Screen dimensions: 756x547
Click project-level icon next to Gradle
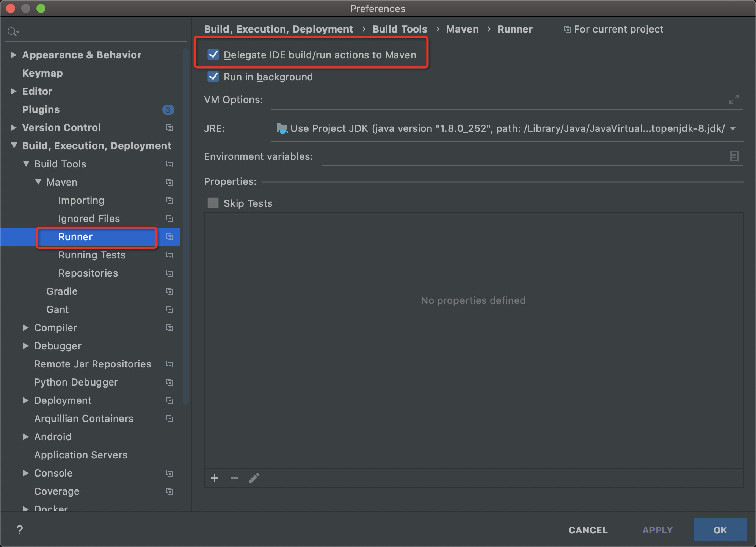(169, 291)
